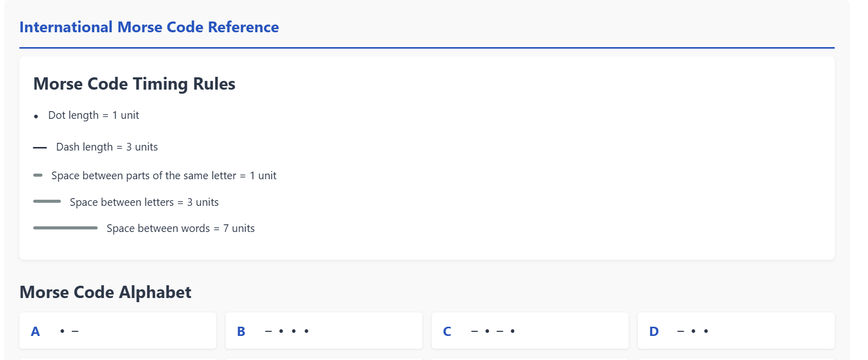Click the short gray one-unit space bar

click(x=38, y=176)
